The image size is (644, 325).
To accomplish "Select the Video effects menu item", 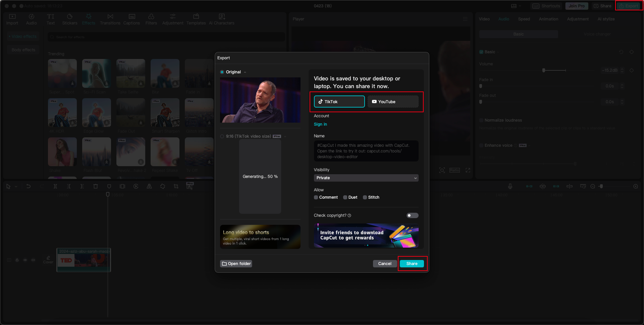I will point(23,36).
